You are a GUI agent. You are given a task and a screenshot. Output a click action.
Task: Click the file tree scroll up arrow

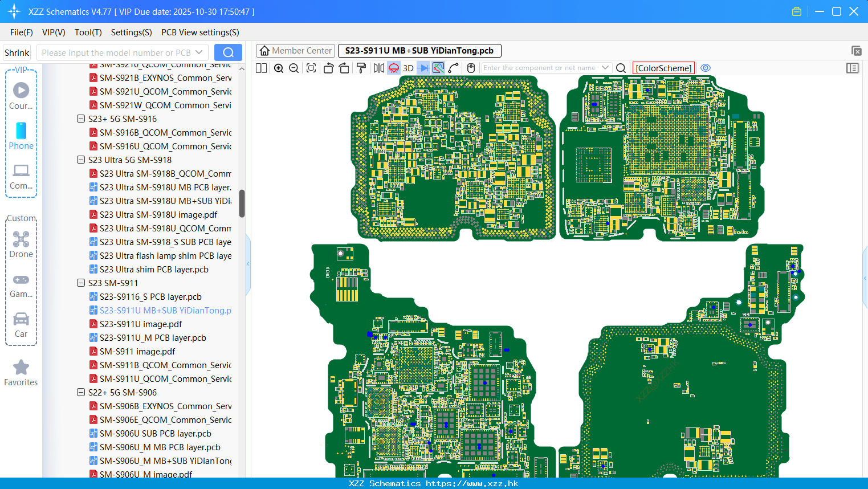click(x=242, y=68)
